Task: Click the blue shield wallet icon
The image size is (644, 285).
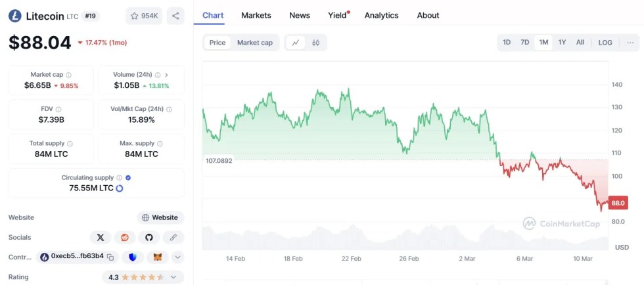Action: coord(133,257)
